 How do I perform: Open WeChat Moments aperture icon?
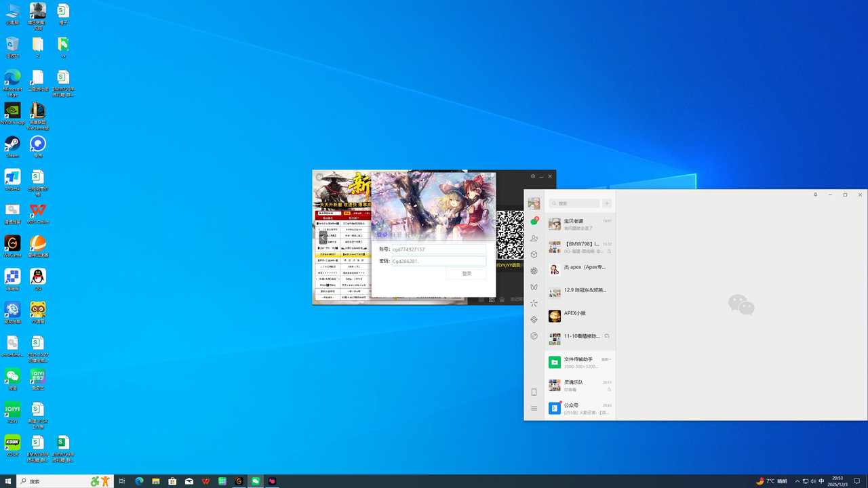pos(534,270)
